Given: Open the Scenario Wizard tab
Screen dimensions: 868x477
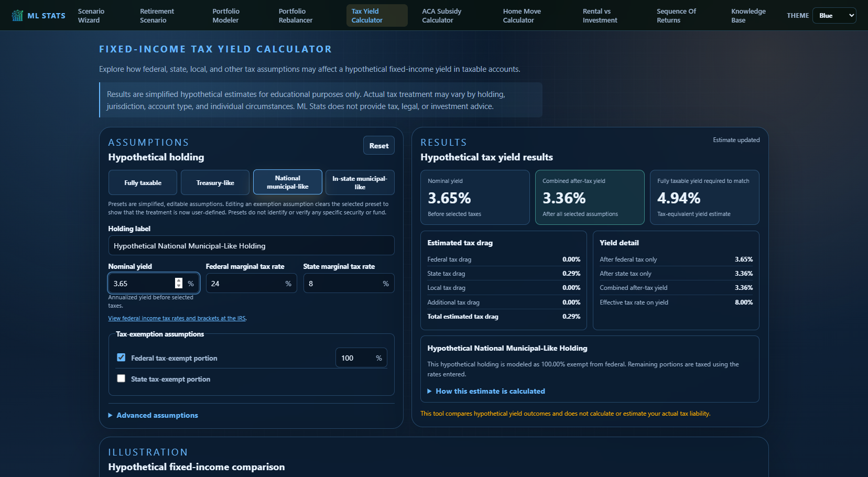Looking at the screenshot, I should click(91, 16).
